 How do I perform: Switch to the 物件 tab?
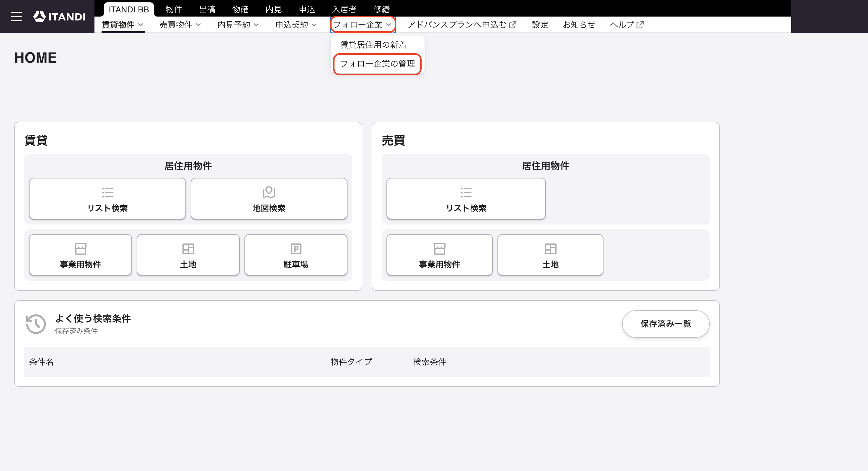tap(174, 9)
